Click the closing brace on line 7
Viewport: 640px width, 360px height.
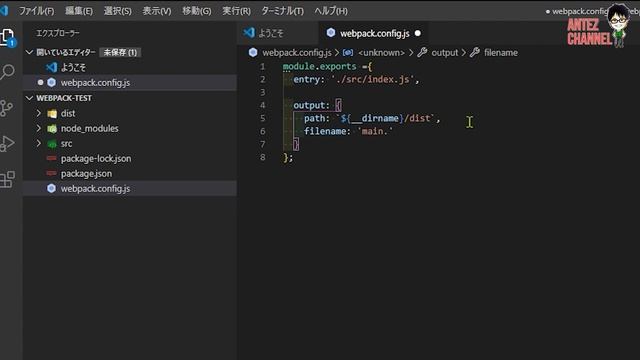pos(296,144)
